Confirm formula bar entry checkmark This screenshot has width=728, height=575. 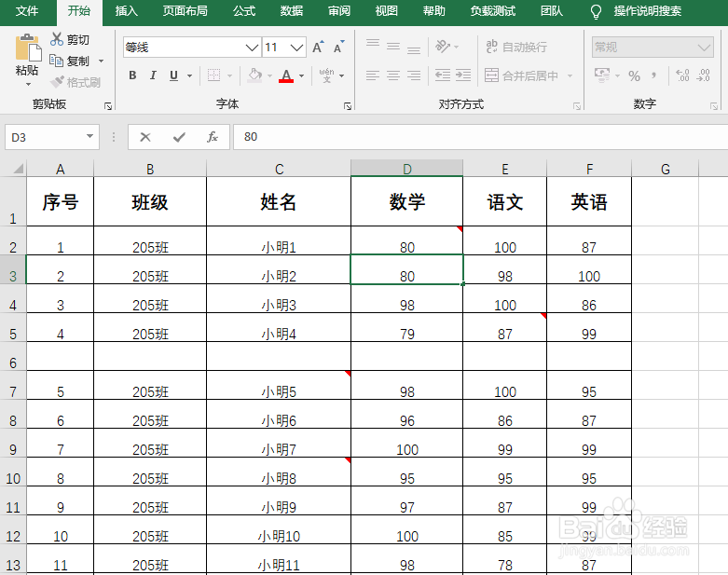pyautogui.click(x=179, y=137)
